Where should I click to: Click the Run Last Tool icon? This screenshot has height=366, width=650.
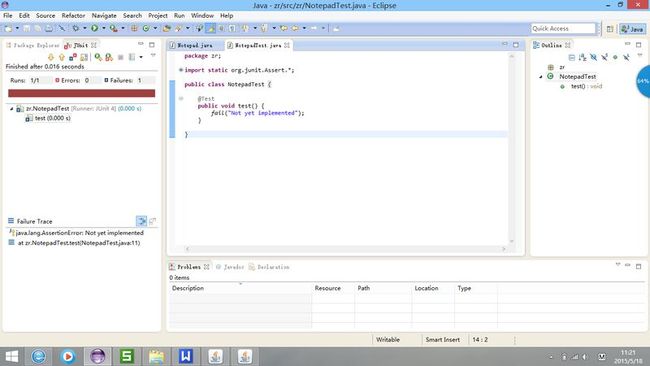[113, 28]
